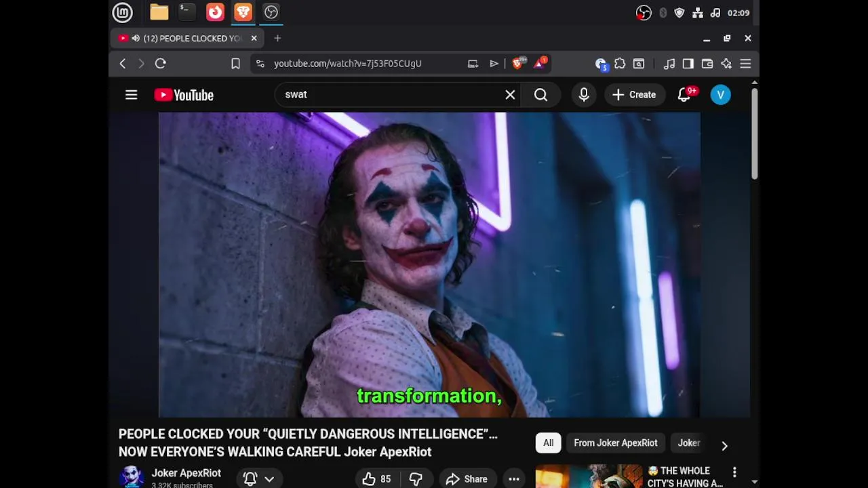Open the Files folder from the panel
The width and height of the screenshot is (868, 488).
[x=159, y=12]
